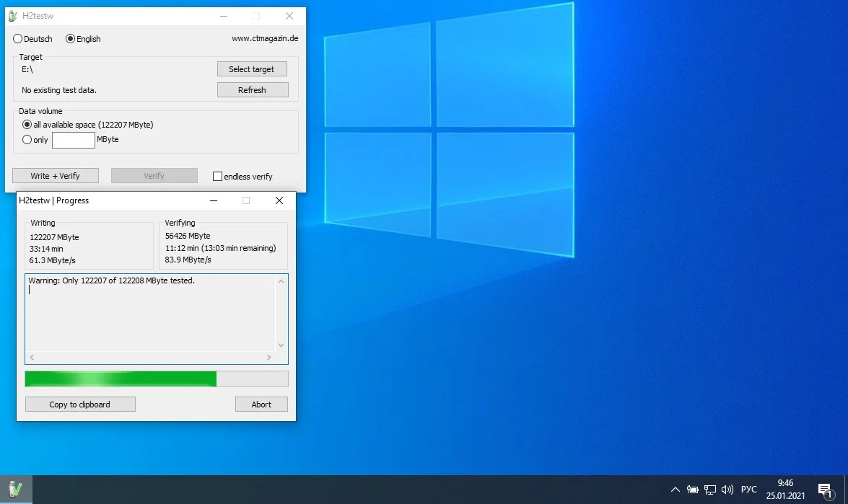The height and width of the screenshot is (504, 848).
Task: Click 'No existing test data.' status text
Action: click(x=59, y=90)
